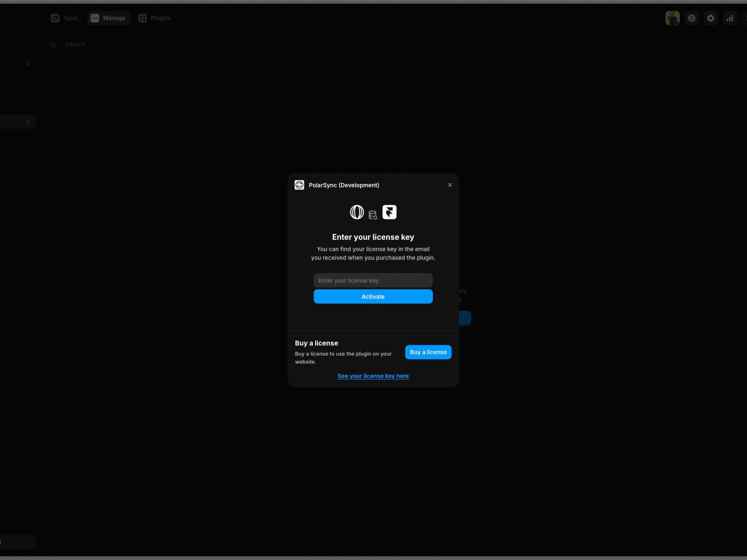Click the Buy a license button

[x=428, y=352]
